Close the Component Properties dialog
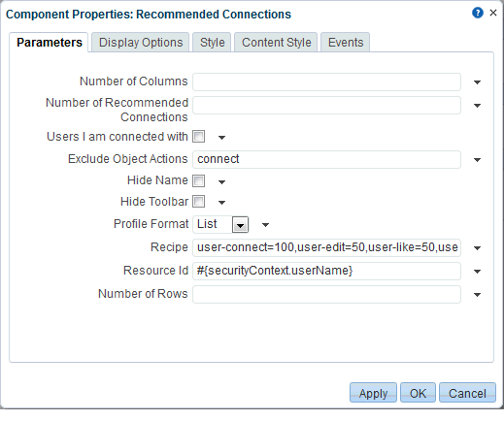This screenshot has width=504, height=421. [493, 13]
